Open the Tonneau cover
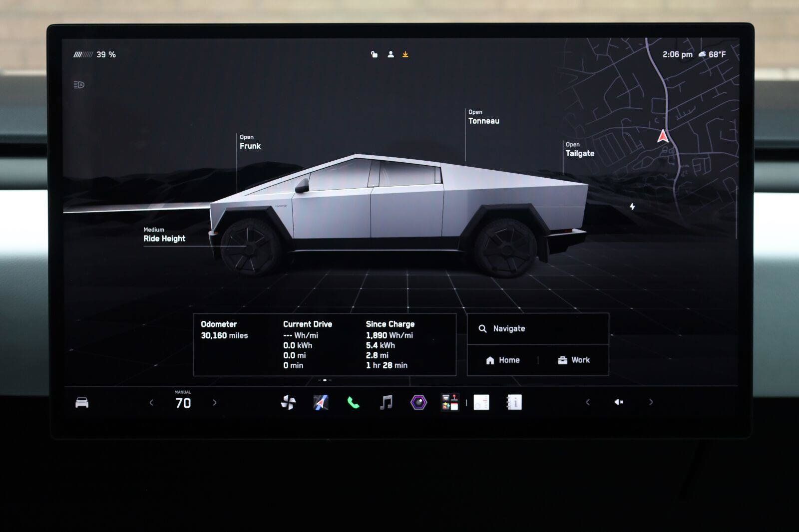The image size is (799, 532). tap(483, 117)
